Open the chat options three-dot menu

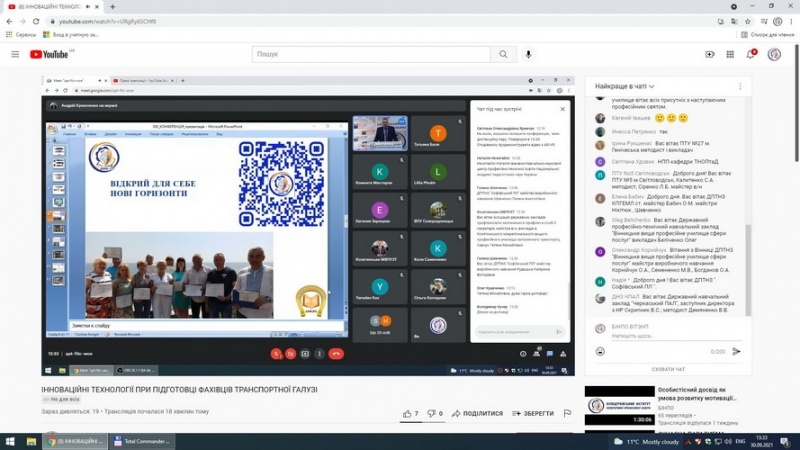point(741,87)
